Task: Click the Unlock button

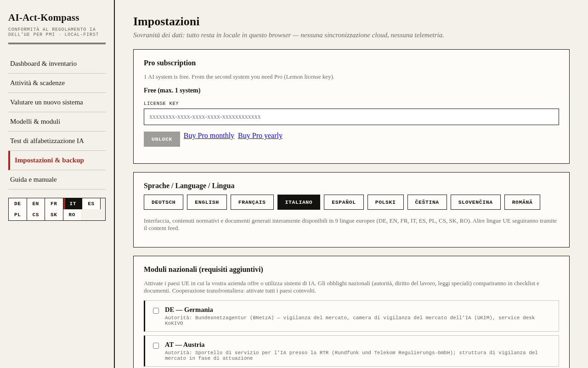Action: coord(162,139)
